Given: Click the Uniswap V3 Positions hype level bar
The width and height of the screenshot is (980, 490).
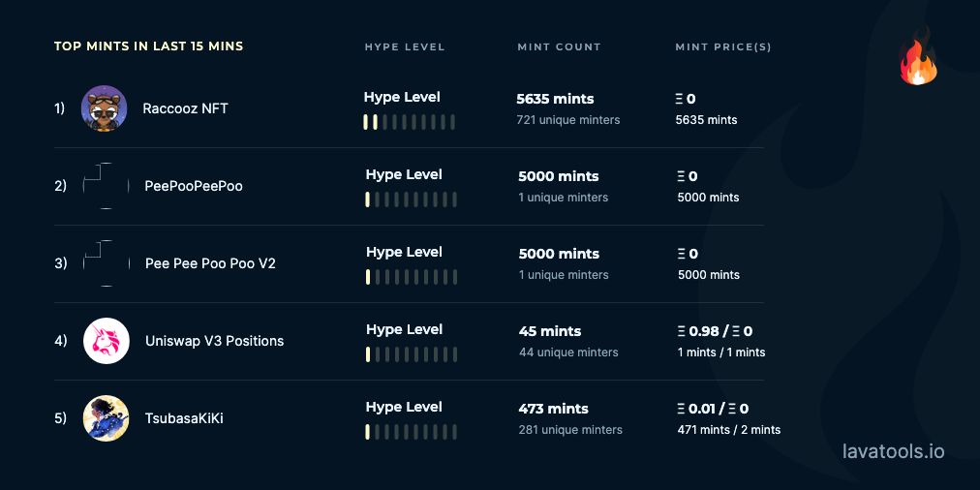Looking at the screenshot, I should (x=411, y=354).
